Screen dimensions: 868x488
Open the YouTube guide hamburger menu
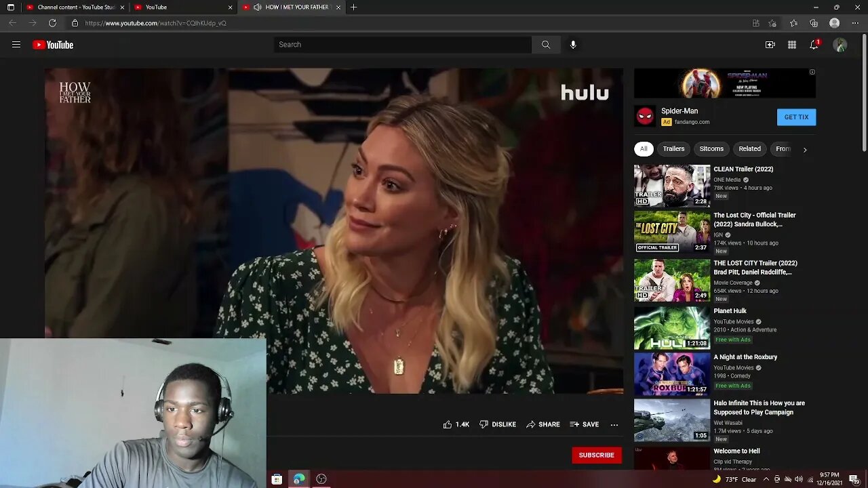[x=16, y=45]
